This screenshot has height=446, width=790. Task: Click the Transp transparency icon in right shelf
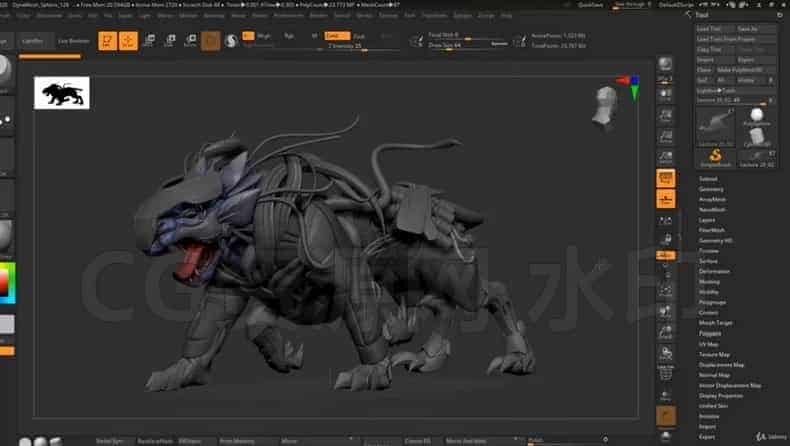[665, 396]
